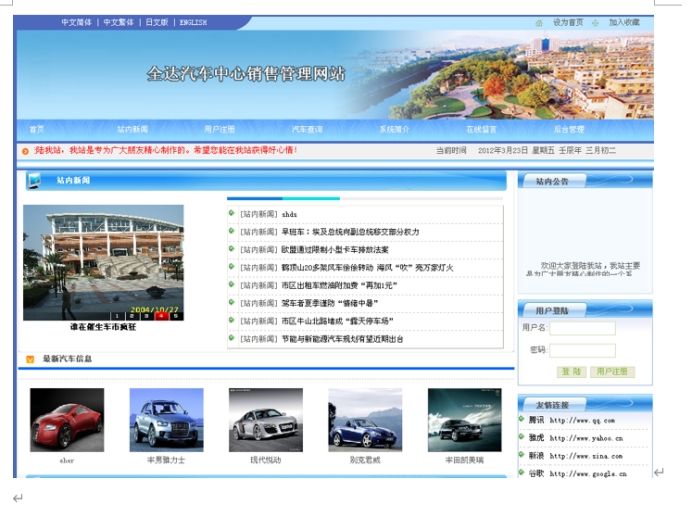The width and height of the screenshot is (693, 505).
Task: Open 新浪 sina.com friendly link
Action: click(575, 456)
